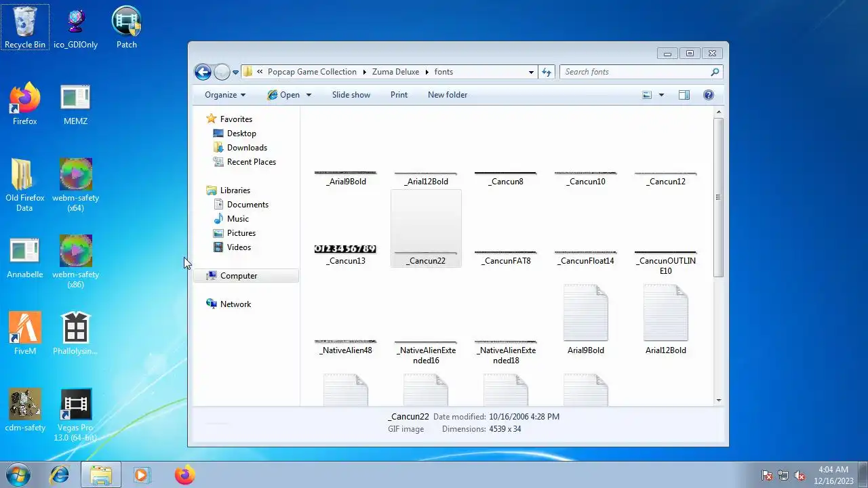Click in the Search fonts field
The image size is (868, 488).
[636, 72]
